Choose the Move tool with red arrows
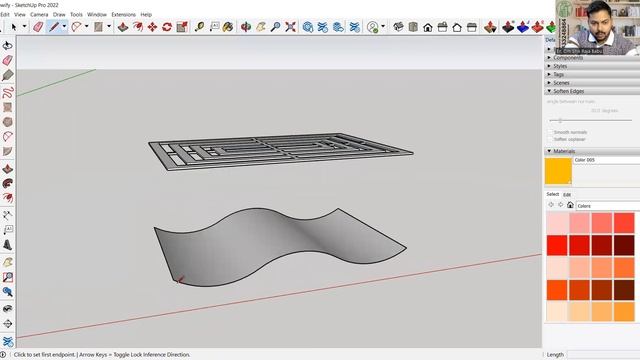640x360 pixels. tap(152, 27)
